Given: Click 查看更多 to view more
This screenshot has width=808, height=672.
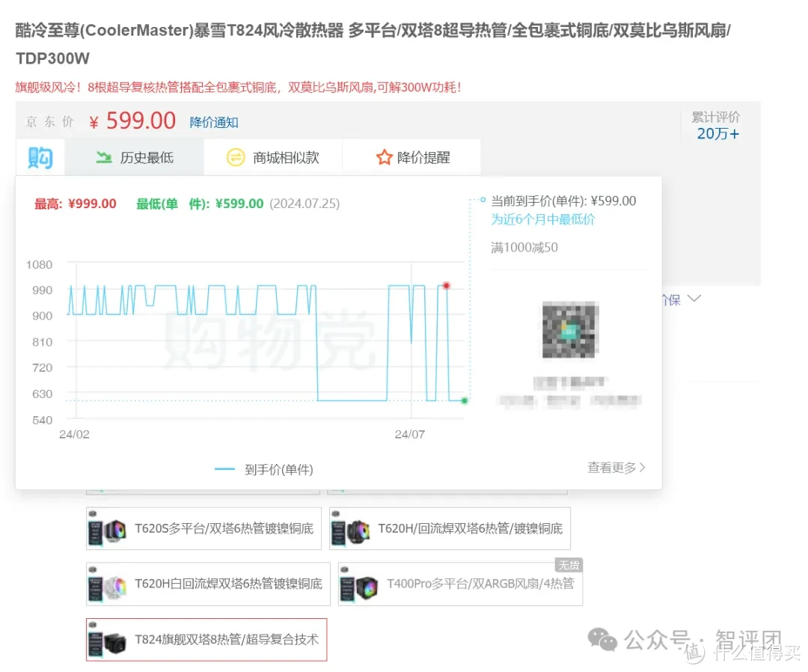Looking at the screenshot, I should coord(616,468).
